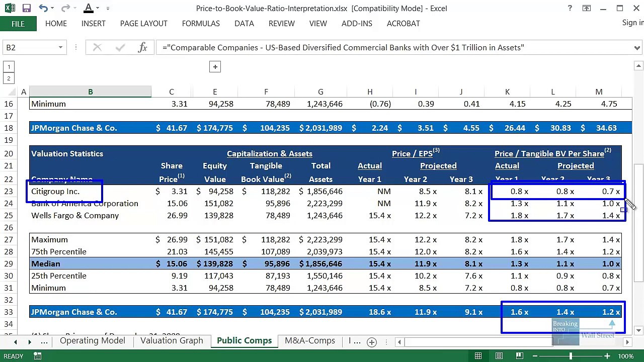Switch to the INSERT ribbon tab
Image resolution: width=644 pixels, height=362 pixels.
click(94, 24)
